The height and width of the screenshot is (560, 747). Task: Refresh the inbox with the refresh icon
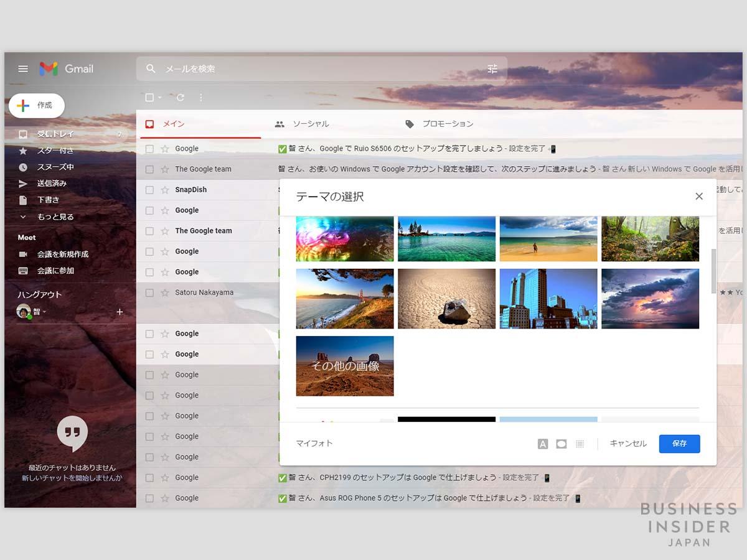pos(180,98)
